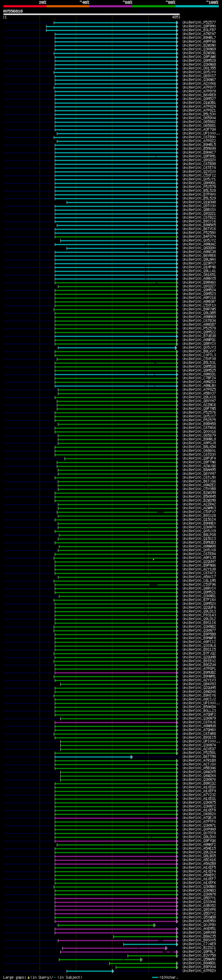Image resolution: width=222 pixels, height=980 pixels.
Task: Select the UniRef100_C6TB90 label
Action: [199, 137]
